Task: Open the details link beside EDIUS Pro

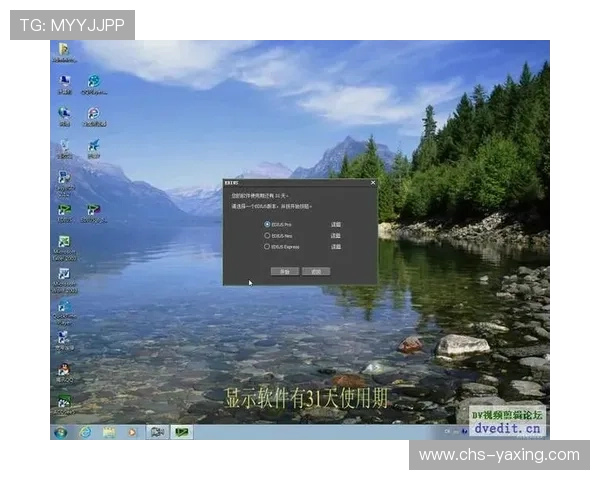Action: pyautogui.click(x=336, y=224)
